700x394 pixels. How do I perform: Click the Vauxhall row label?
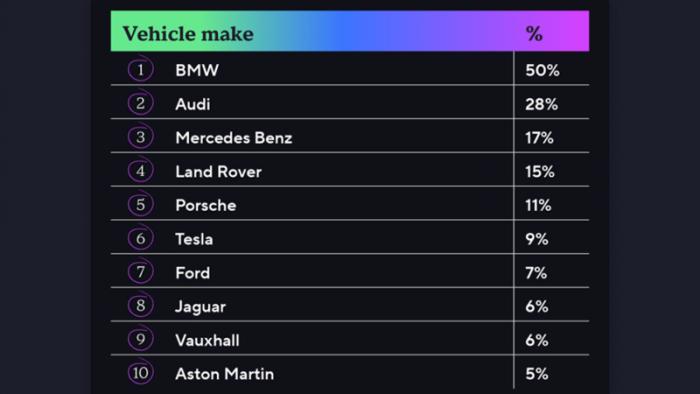207,340
